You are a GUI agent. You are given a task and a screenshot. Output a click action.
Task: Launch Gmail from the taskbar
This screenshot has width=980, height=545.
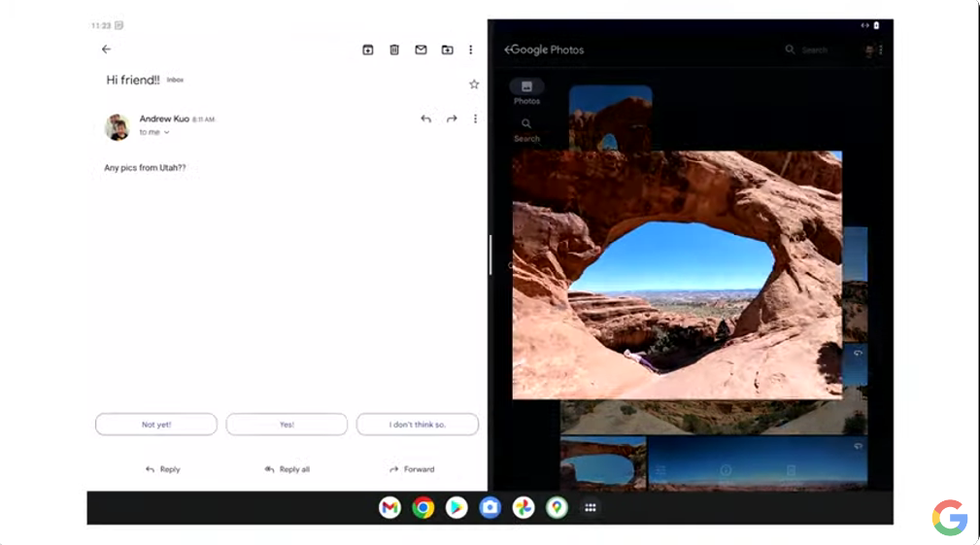(x=389, y=507)
